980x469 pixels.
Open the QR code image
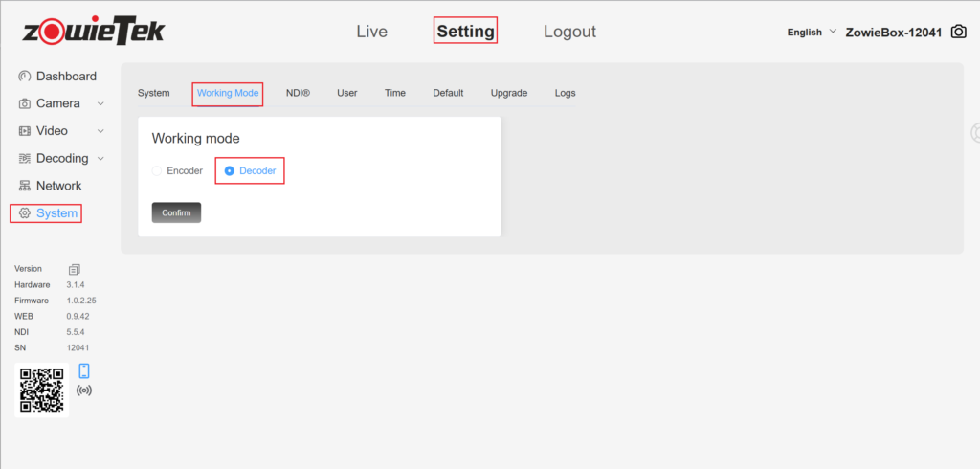[41, 390]
